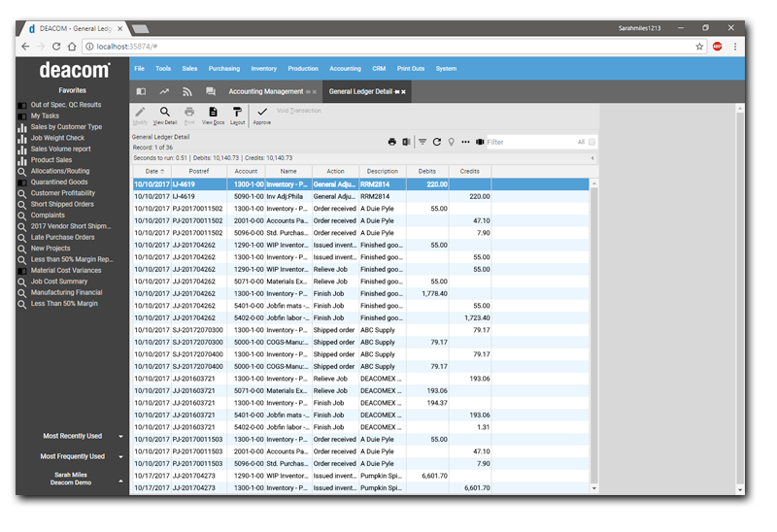
Task: Open Job Cost Summary favorite
Action: coord(59,282)
